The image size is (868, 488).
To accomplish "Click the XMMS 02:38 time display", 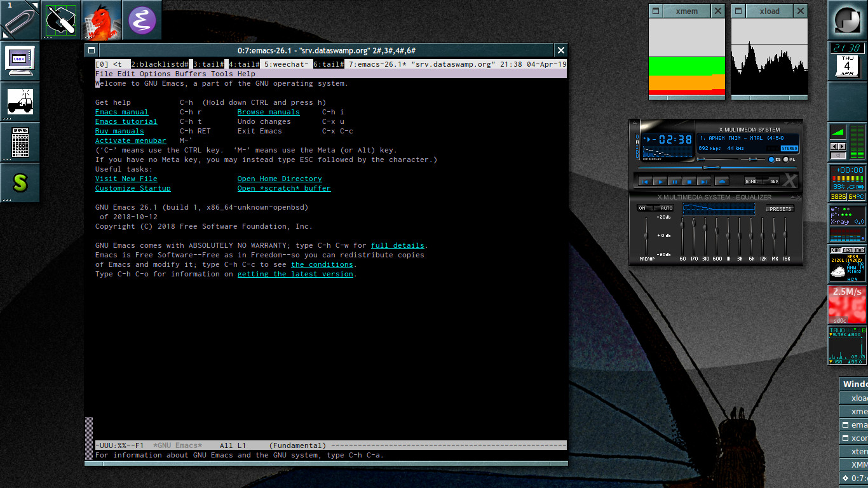I will 675,139.
